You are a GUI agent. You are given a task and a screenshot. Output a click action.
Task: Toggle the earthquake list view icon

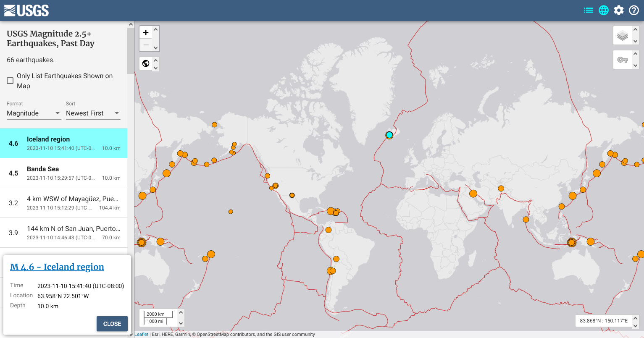[x=589, y=10]
